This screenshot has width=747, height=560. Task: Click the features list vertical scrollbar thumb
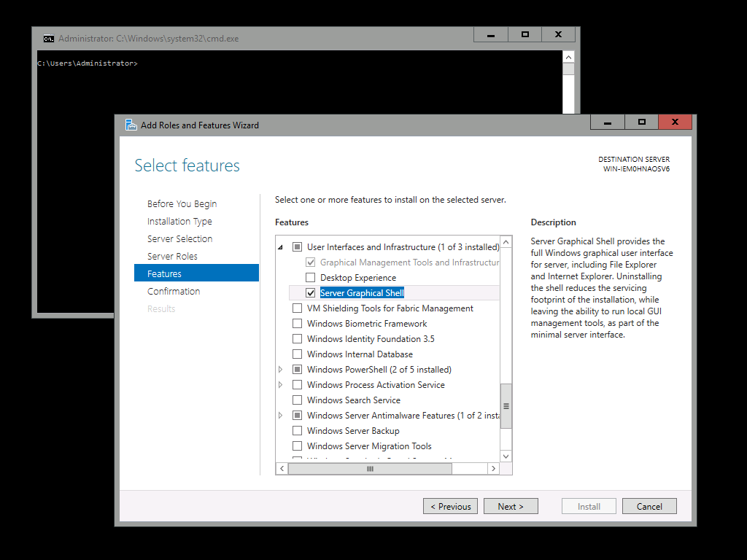point(506,406)
